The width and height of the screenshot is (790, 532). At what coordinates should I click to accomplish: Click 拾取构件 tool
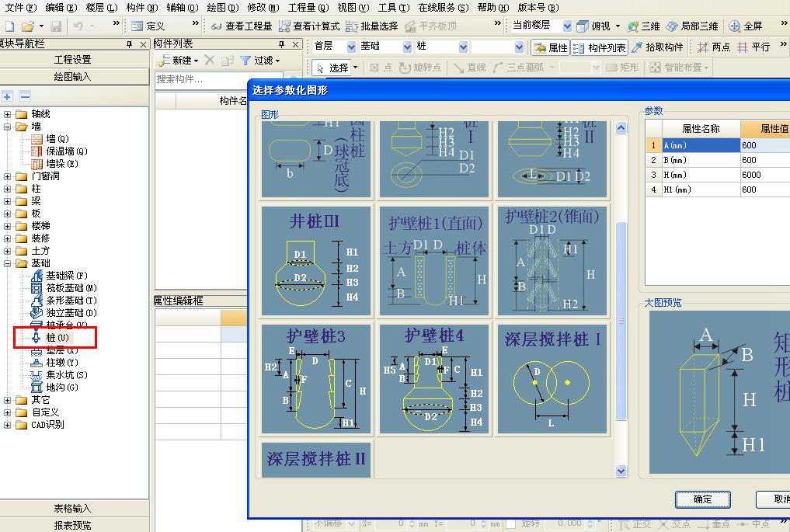point(657,47)
